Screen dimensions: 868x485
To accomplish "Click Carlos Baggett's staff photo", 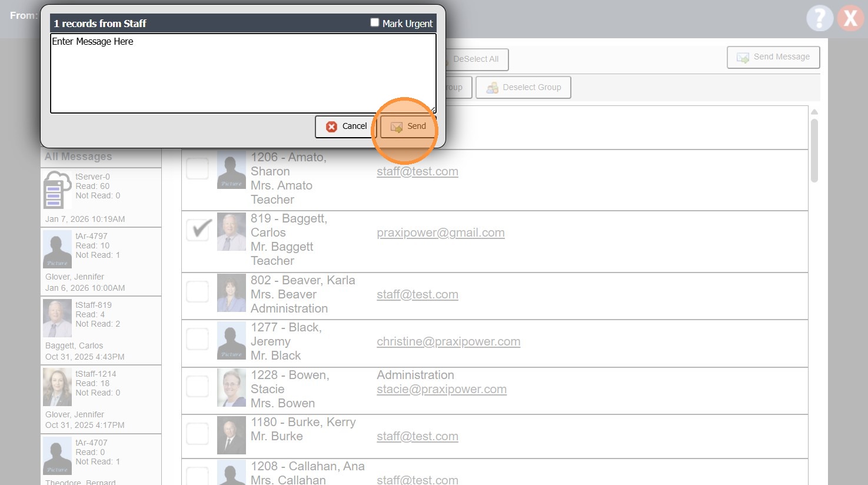I will (x=231, y=232).
